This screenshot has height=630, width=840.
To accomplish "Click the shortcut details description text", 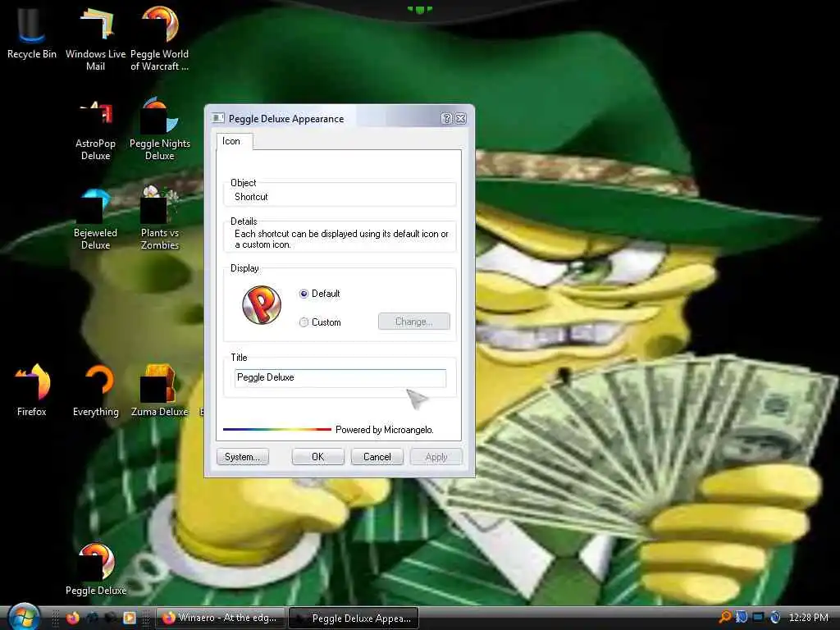I will point(341,239).
